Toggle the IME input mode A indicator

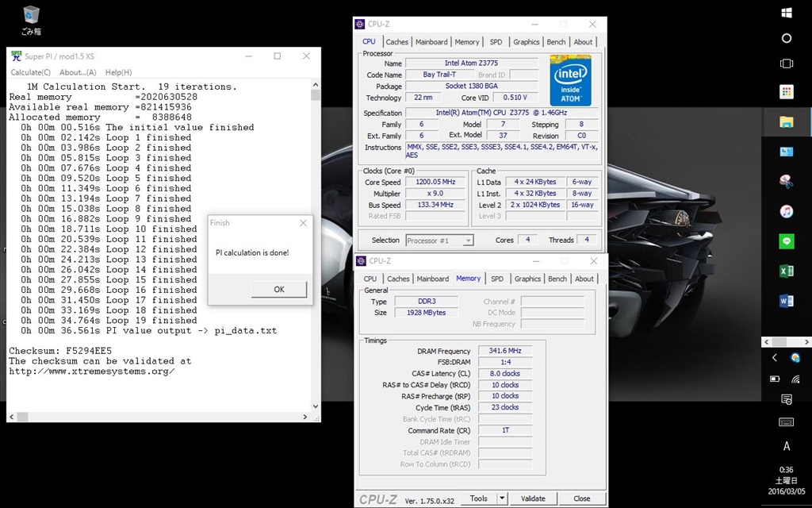point(786,446)
